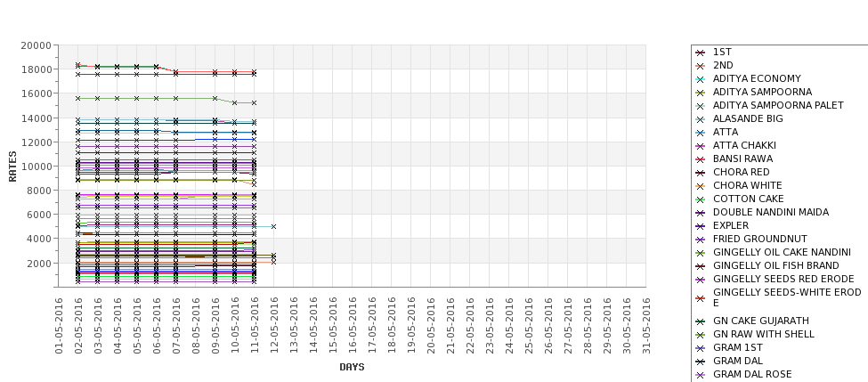
Task: Select GRAM DAL ROSE legend entry
Action: point(752,374)
